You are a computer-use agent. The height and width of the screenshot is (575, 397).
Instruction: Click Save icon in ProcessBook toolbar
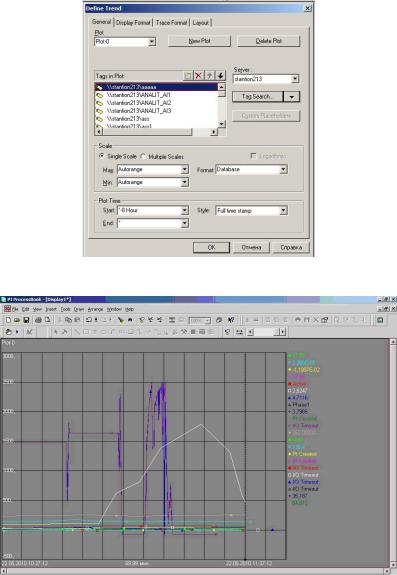point(26,320)
